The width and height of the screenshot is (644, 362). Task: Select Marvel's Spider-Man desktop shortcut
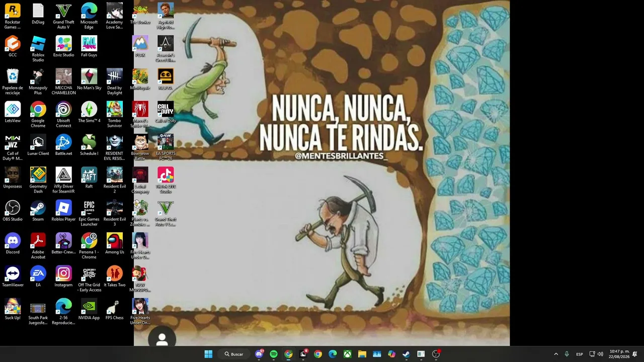(140, 115)
